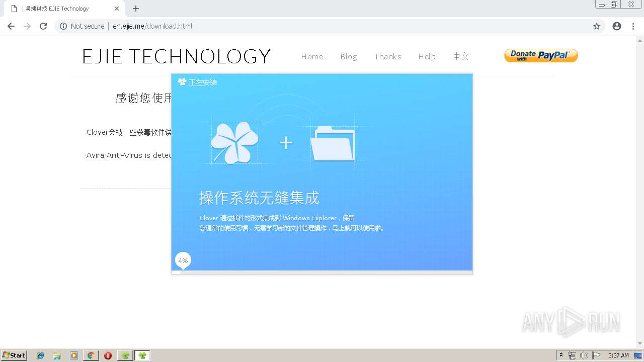644x362 pixels.
Task: Click the Donate with PayPal button
Action: click(541, 55)
